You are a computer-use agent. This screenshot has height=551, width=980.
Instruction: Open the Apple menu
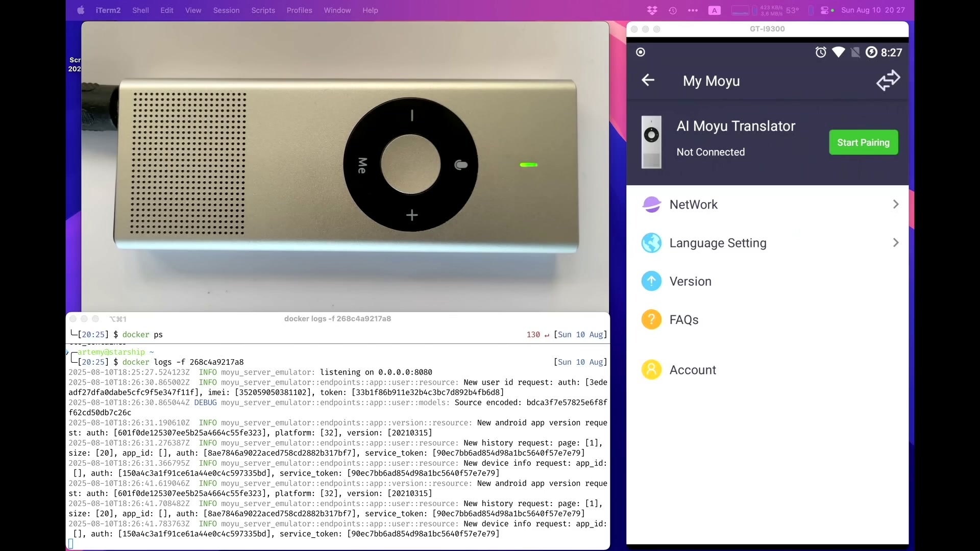[81, 10]
